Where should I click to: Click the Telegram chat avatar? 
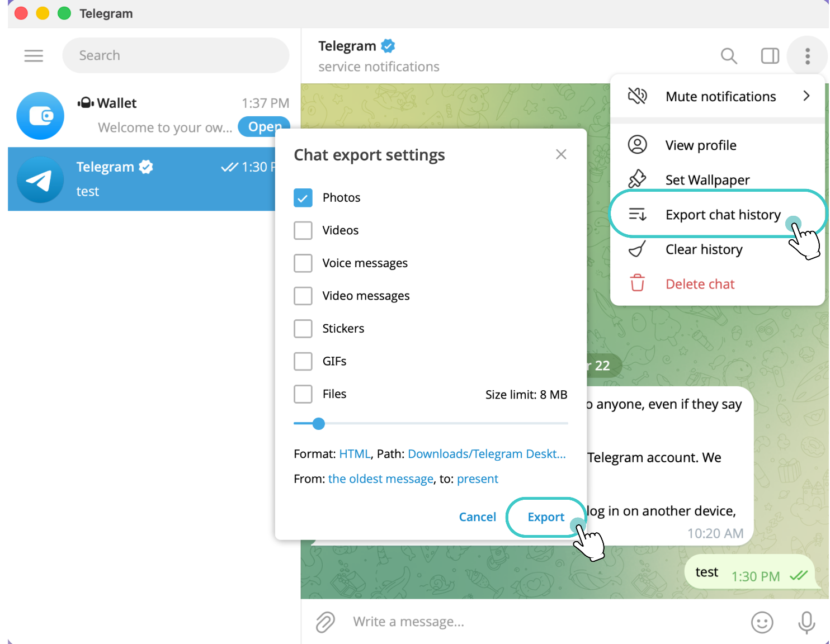(40, 179)
